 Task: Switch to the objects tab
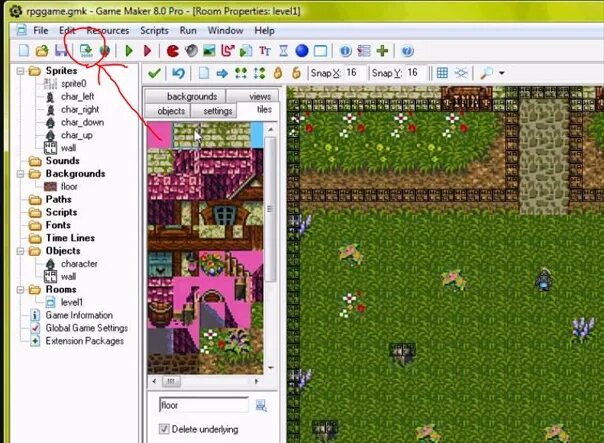167,111
